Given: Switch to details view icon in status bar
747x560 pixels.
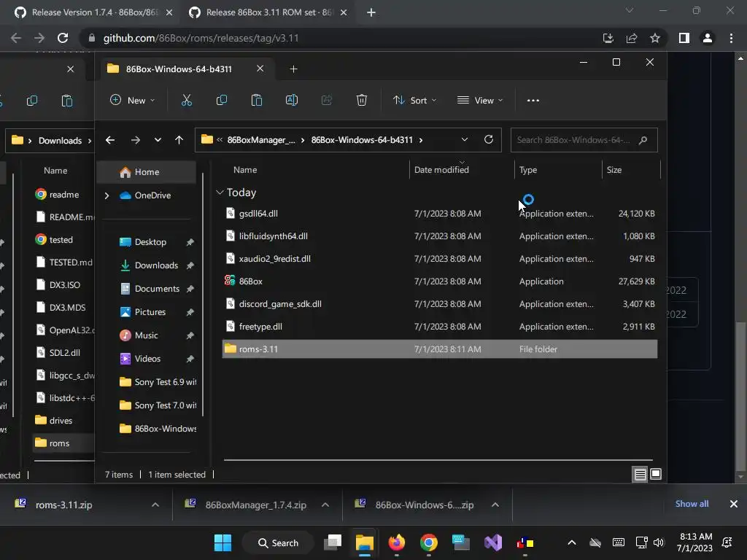Looking at the screenshot, I should click(640, 474).
